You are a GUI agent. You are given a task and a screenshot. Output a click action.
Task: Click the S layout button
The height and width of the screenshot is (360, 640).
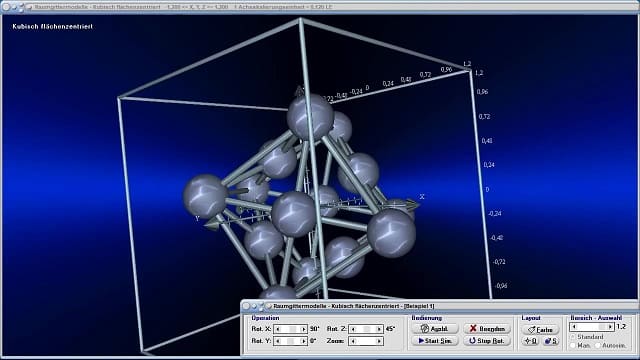[x=550, y=341]
